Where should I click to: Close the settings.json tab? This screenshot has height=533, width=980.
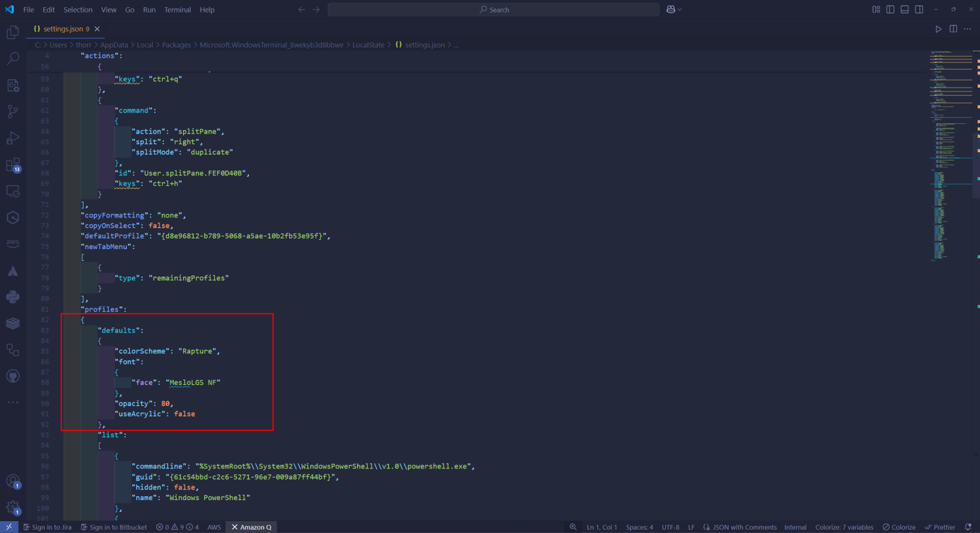click(x=97, y=29)
